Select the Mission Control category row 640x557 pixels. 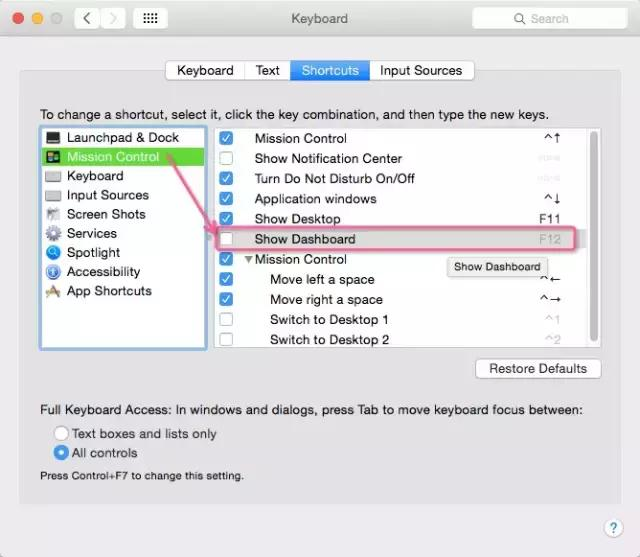point(123,157)
